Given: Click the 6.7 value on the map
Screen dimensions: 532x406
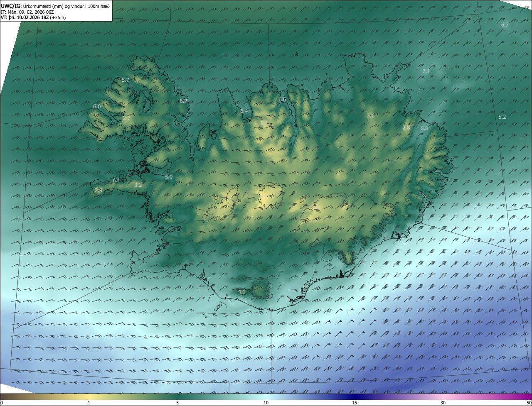Looking at the screenshot, I should coord(505,25).
